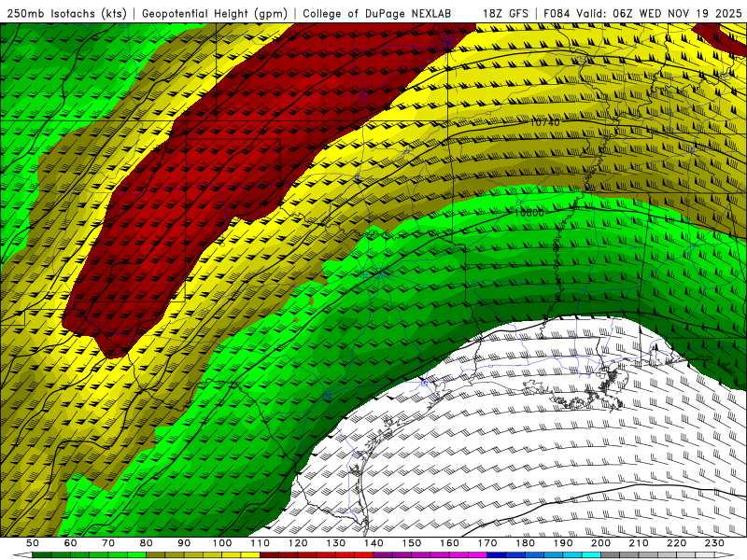
Task: Click the cyan swatch just before 200
Action: (591, 554)
